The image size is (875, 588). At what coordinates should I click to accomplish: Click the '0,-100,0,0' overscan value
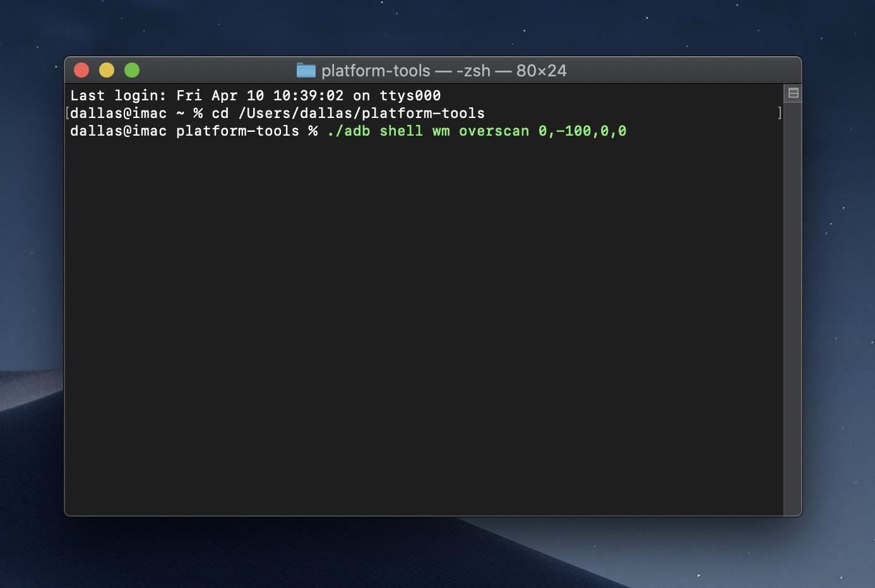coord(583,131)
